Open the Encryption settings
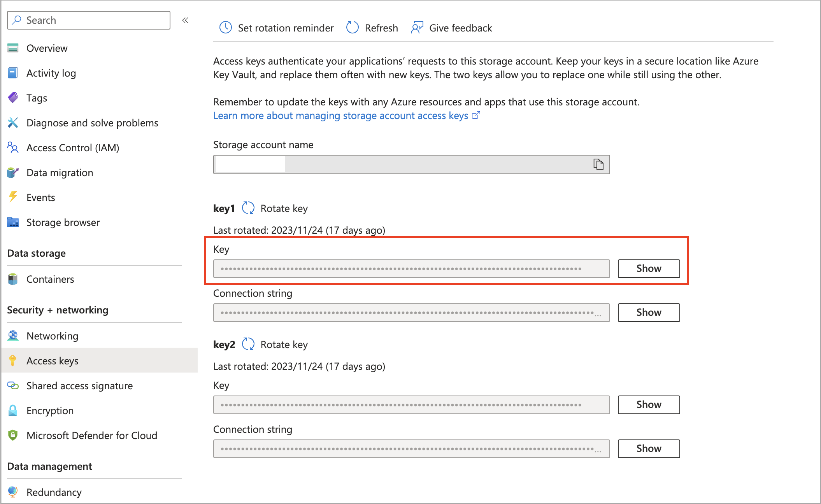The width and height of the screenshot is (821, 504). 49,410
